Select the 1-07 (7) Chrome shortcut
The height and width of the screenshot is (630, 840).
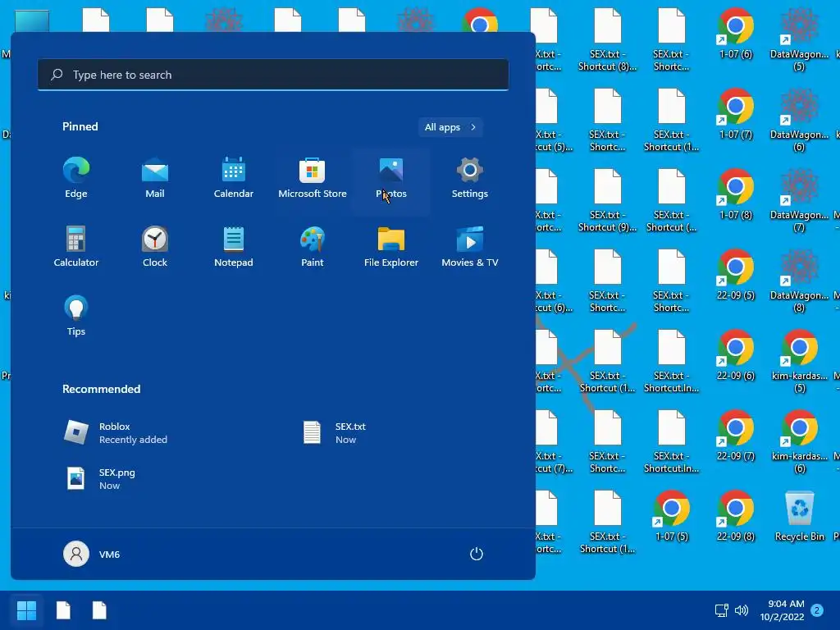(736, 113)
